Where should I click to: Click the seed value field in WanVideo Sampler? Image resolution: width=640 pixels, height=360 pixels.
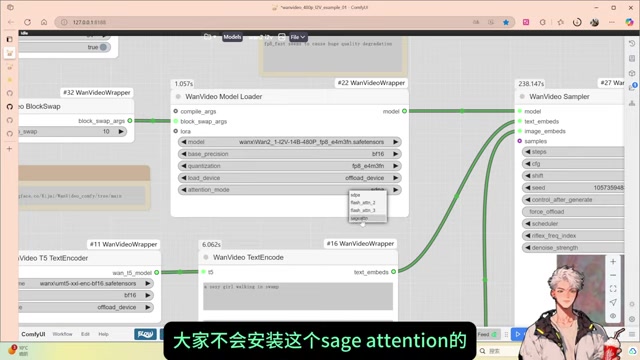pos(573,188)
